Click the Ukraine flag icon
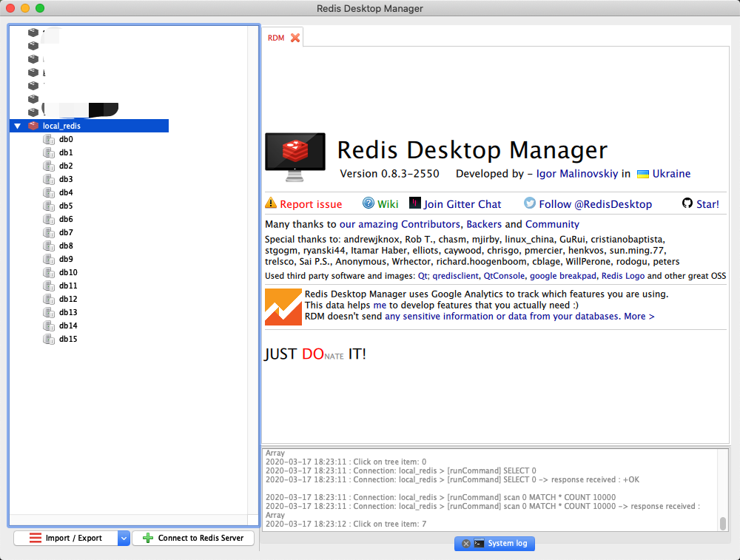Image resolution: width=740 pixels, height=560 pixels. click(x=643, y=174)
